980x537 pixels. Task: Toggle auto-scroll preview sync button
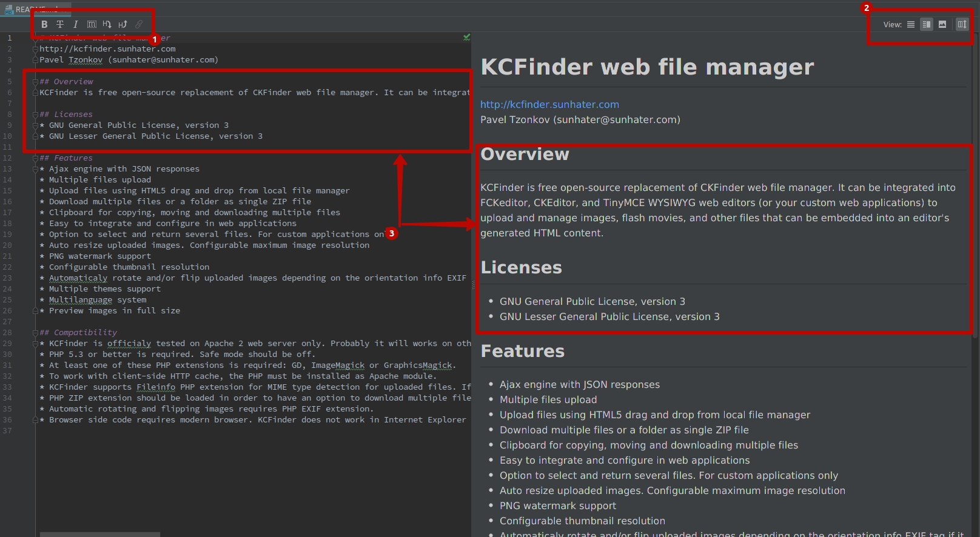coord(962,24)
